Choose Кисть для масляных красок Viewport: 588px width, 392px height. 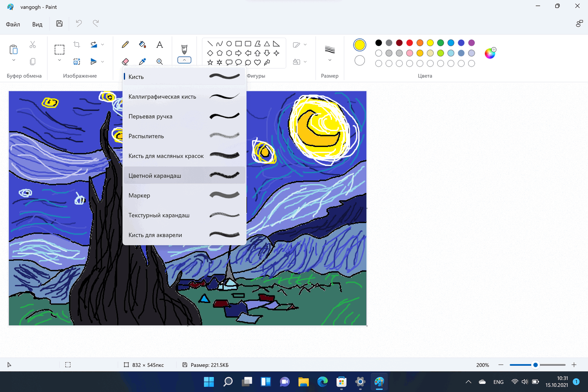coord(184,156)
